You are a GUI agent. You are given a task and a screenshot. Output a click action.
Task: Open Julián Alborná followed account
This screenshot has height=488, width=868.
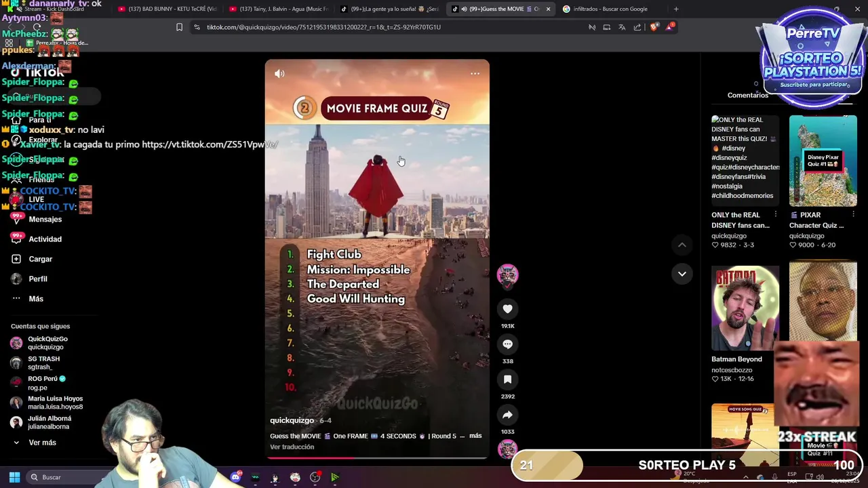pyautogui.click(x=49, y=422)
